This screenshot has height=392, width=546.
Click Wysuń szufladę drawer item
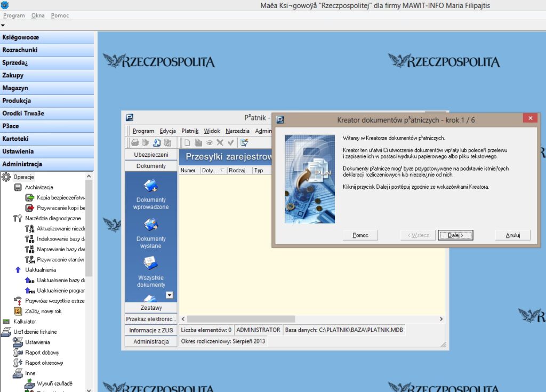point(54,383)
